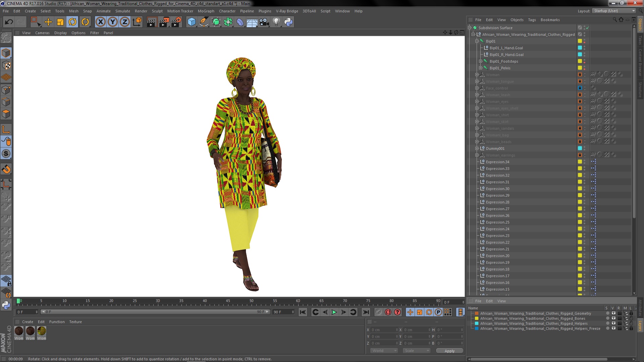Open the material manager Texture menu

(x=75, y=322)
